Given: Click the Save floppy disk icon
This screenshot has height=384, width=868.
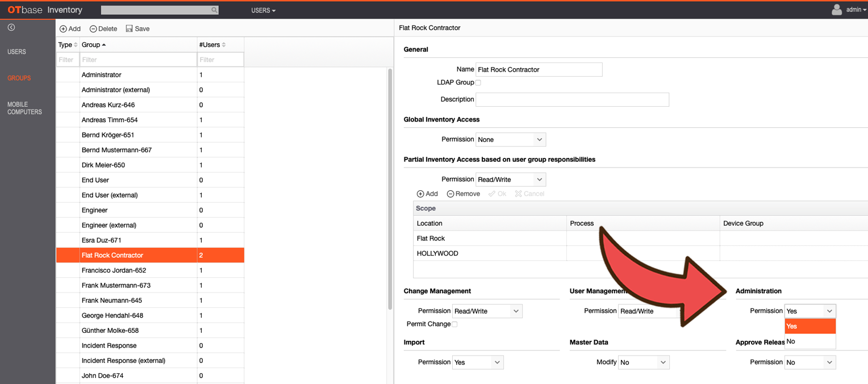Looking at the screenshot, I should pyautogui.click(x=130, y=28).
